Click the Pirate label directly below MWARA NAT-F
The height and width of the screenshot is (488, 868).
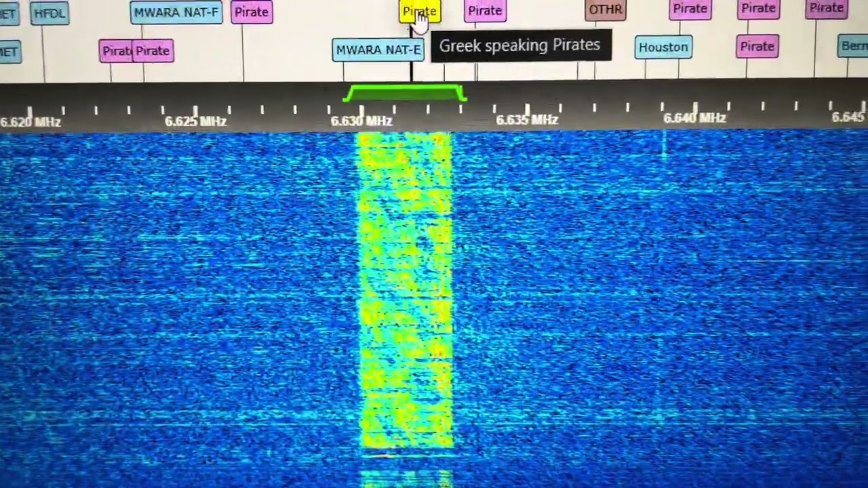[153, 51]
